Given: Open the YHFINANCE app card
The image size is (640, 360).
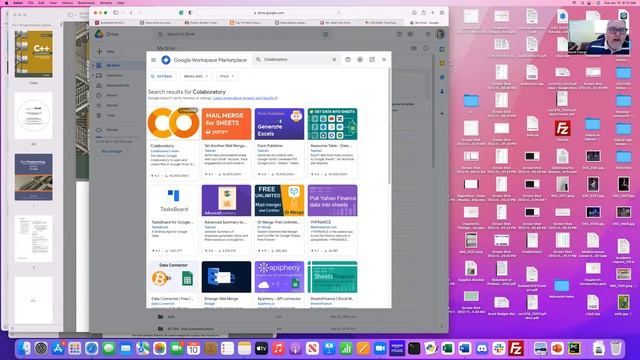Looking at the screenshot, I should coord(332,220).
